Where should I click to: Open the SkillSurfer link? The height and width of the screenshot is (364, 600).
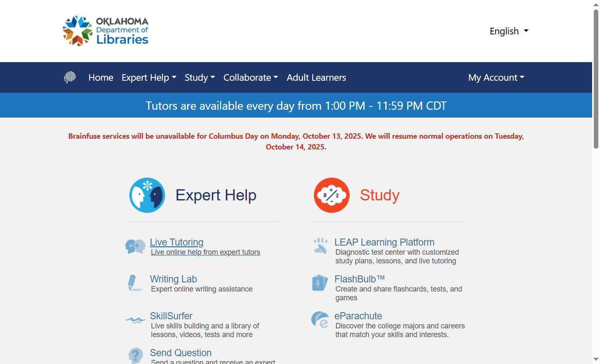click(171, 316)
